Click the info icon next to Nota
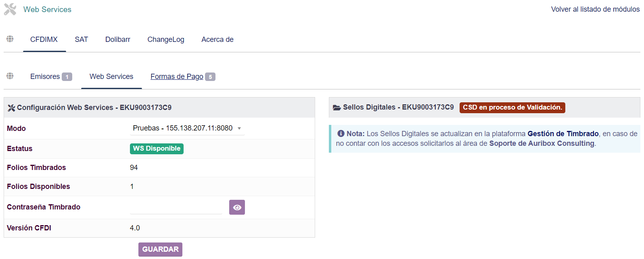Screen dimensions: 644x259 click(x=341, y=134)
